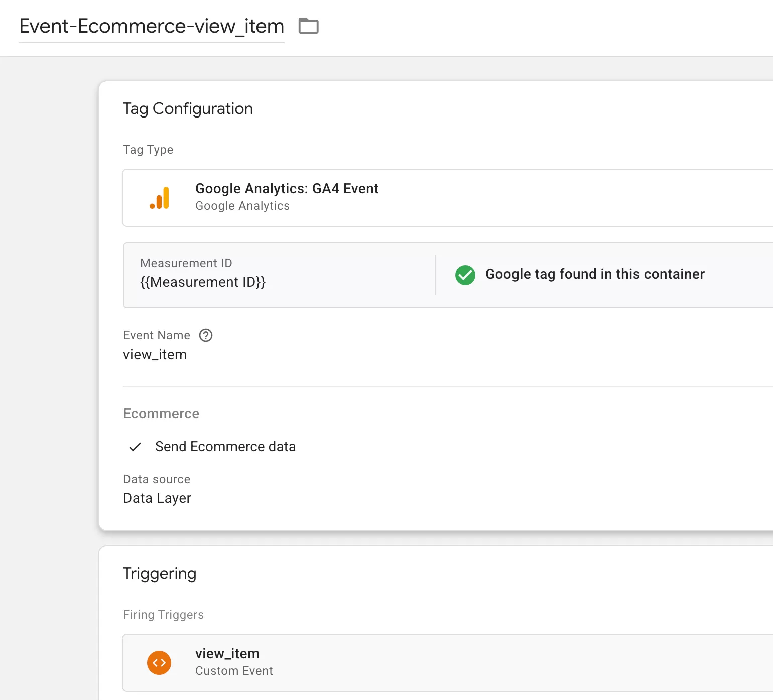The height and width of the screenshot is (700, 773).
Task: Click the Data source label
Action: coord(157,479)
